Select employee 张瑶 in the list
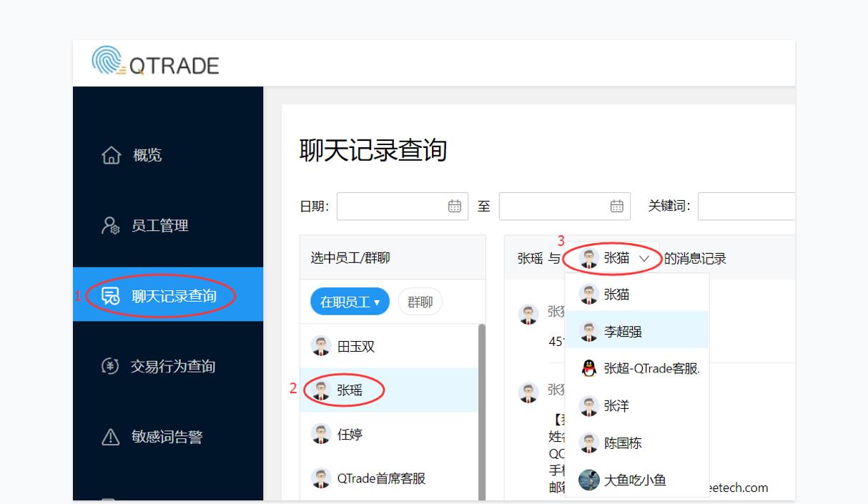The width and height of the screenshot is (868, 504). 389,390
